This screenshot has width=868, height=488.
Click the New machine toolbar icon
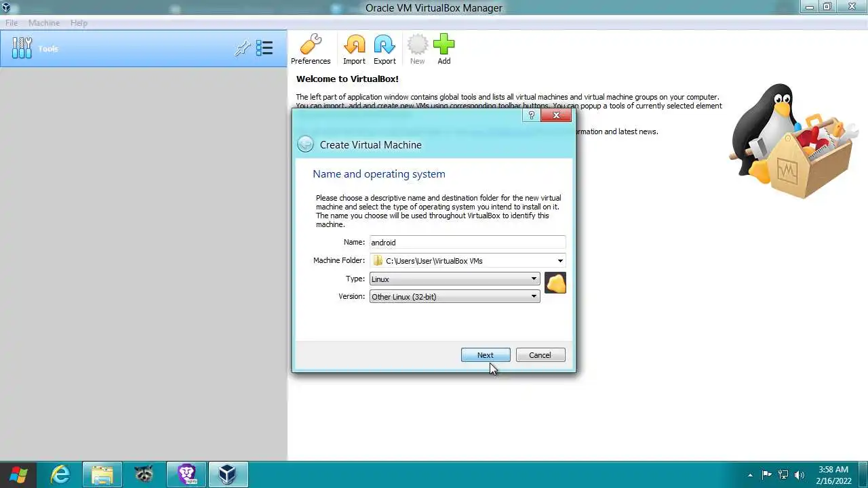417,49
